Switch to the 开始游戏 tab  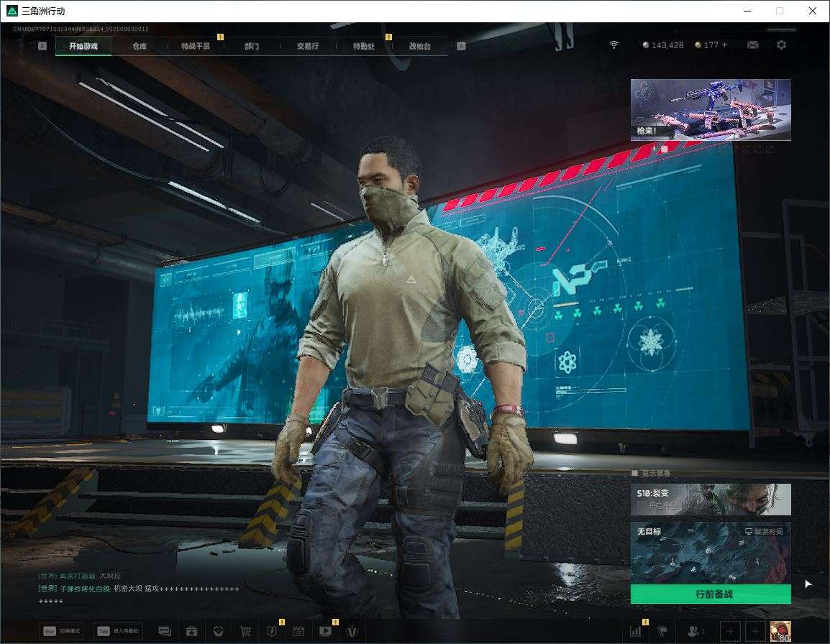tap(83, 46)
